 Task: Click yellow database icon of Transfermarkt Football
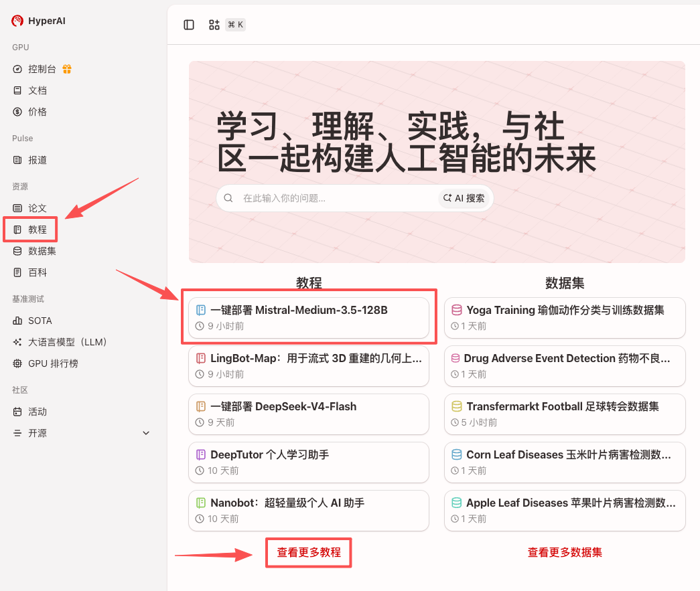pyautogui.click(x=457, y=406)
